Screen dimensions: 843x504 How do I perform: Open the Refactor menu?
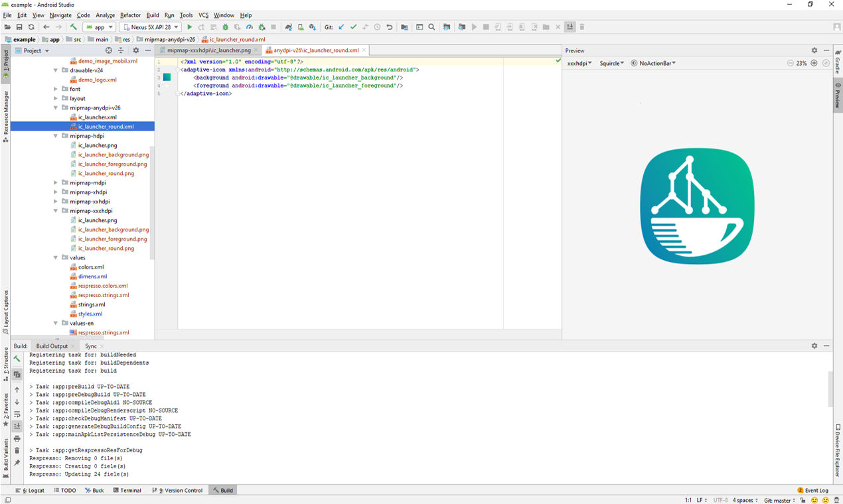pos(130,15)
